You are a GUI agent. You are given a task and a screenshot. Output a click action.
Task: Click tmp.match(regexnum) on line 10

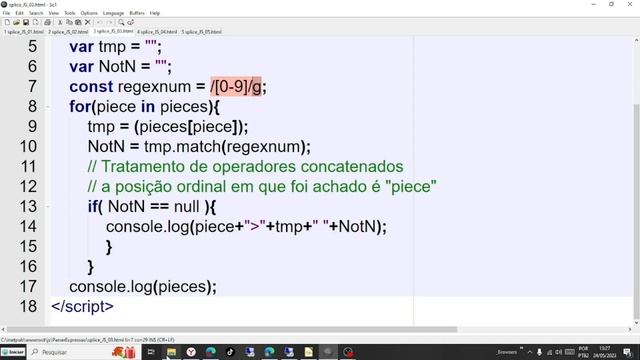[x=224, y=147]
